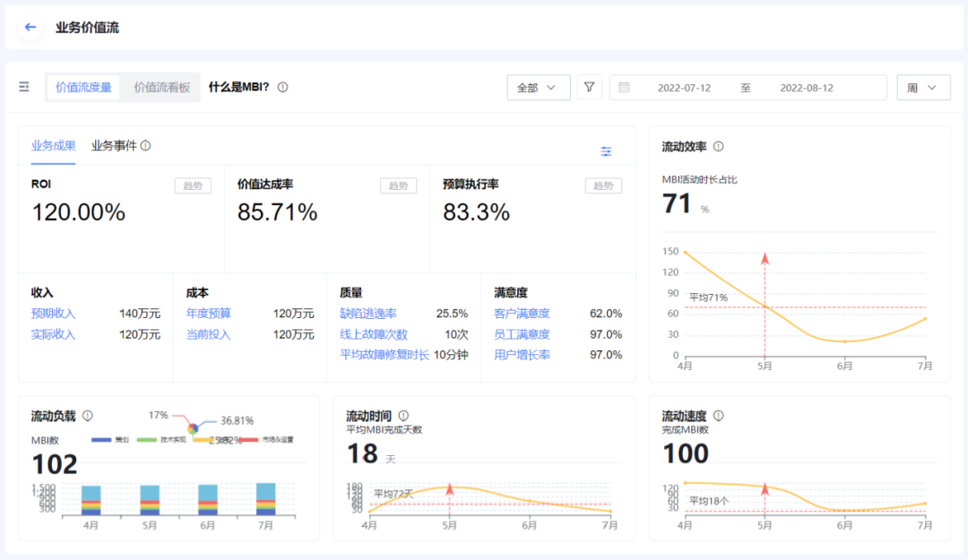Viewport: 968px width, 560px height.
Task: Select the 业务成果 tab
Action: pyautogui.click(x=54, y=145)
